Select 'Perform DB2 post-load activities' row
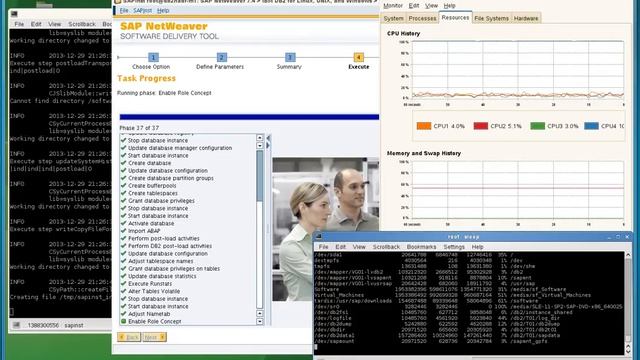Viewport: 640px width, 360px height. pyautogui.click(x=170, y=246)
